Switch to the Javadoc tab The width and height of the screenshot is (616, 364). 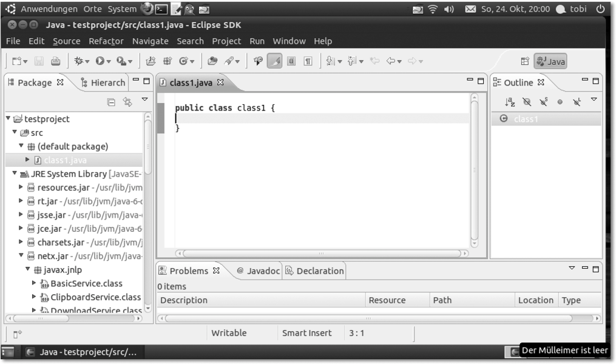(259, 271)
